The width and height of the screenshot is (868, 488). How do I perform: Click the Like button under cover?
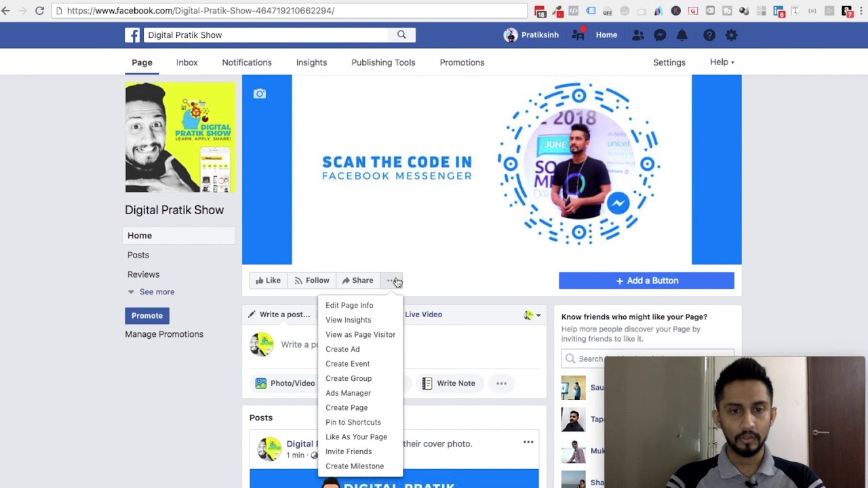(x=268, y=281)
